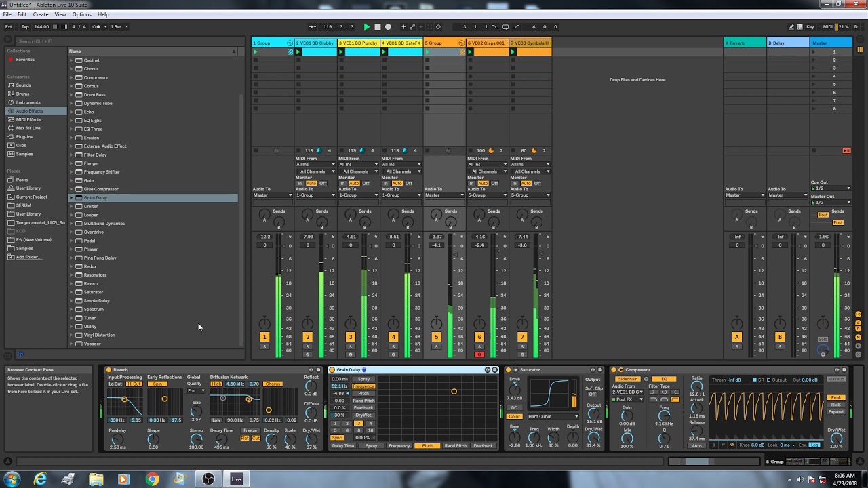This screenshot has width=868, height=488.
Task: Solo track 2
Action: 307,347
